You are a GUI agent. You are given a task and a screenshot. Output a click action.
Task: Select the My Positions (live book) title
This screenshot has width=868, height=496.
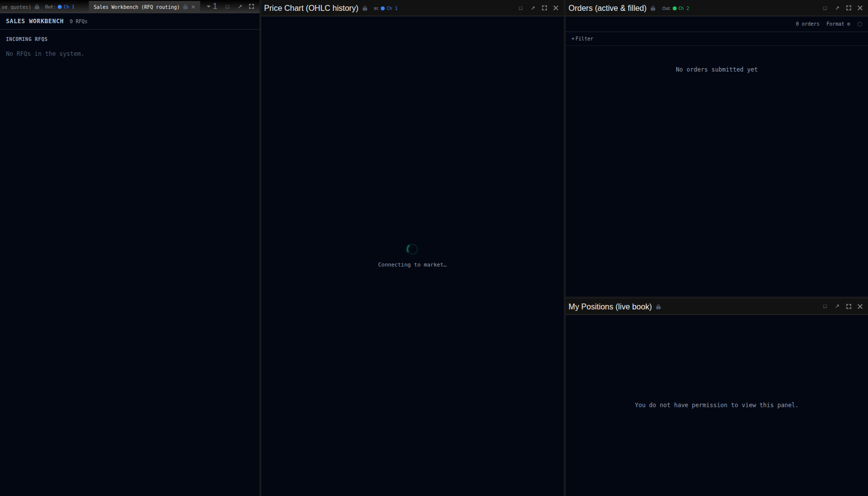click(x=610, y=307)
